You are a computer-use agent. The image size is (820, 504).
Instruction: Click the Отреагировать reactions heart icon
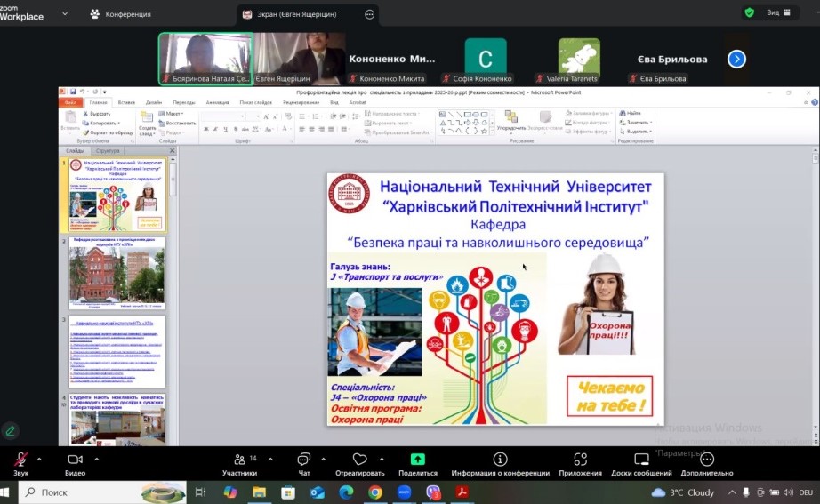359,460
